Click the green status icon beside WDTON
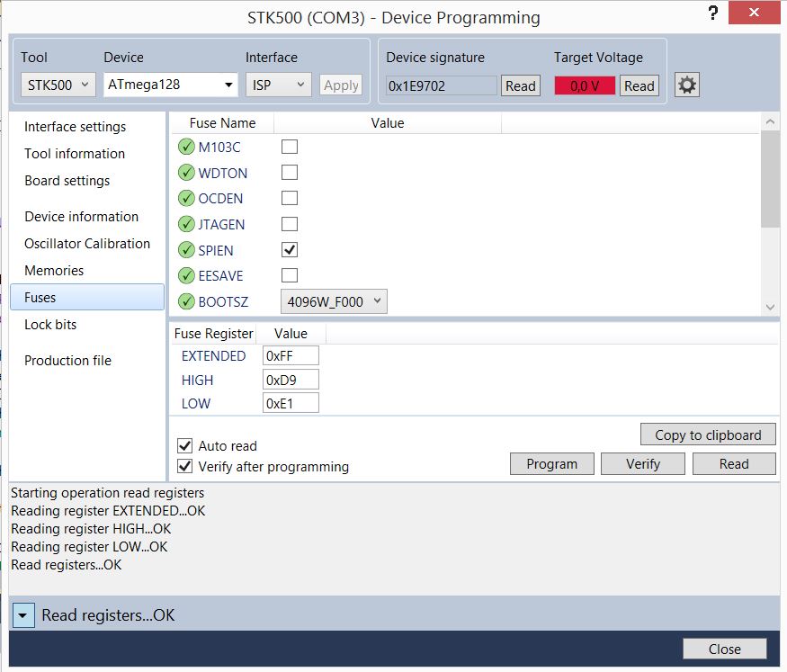This screenshot has height=672, width=787. tap(186, 172)
